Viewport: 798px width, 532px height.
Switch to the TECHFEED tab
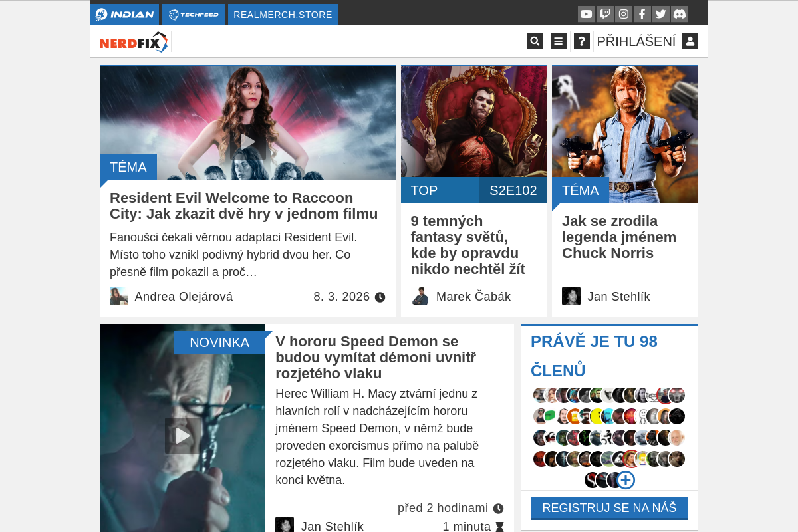click(194, 15)
